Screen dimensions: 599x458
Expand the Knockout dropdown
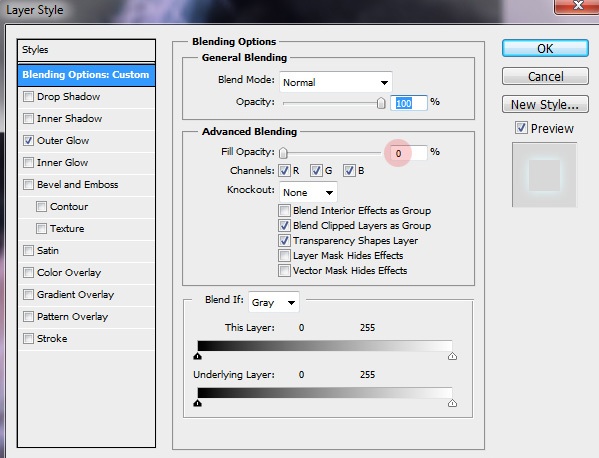308,192
